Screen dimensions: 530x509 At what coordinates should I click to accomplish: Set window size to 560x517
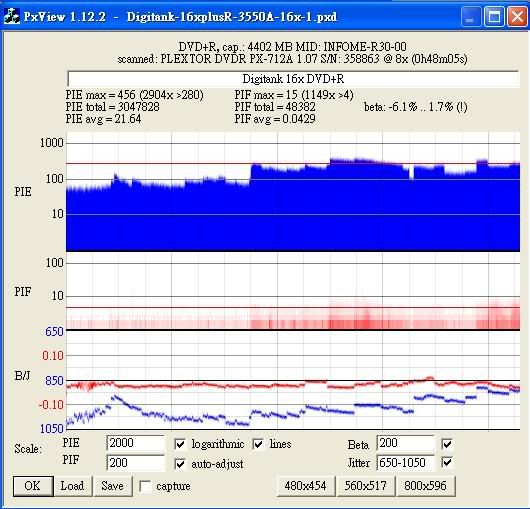[x=365, y=486]
